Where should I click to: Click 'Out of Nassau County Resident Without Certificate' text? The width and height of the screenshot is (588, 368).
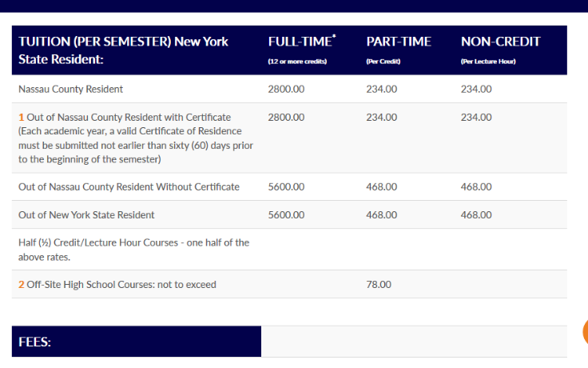(x=129, y=186)
